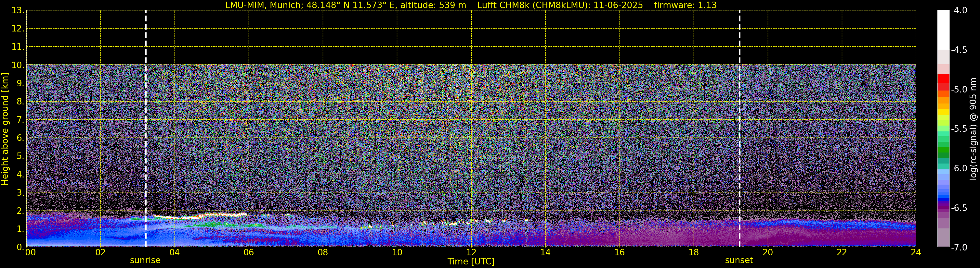Image resolution: width=980 pixels, height=268 pixels.
Task: Click the yellow band of the colorbar
Action: (x=944, y=112)
